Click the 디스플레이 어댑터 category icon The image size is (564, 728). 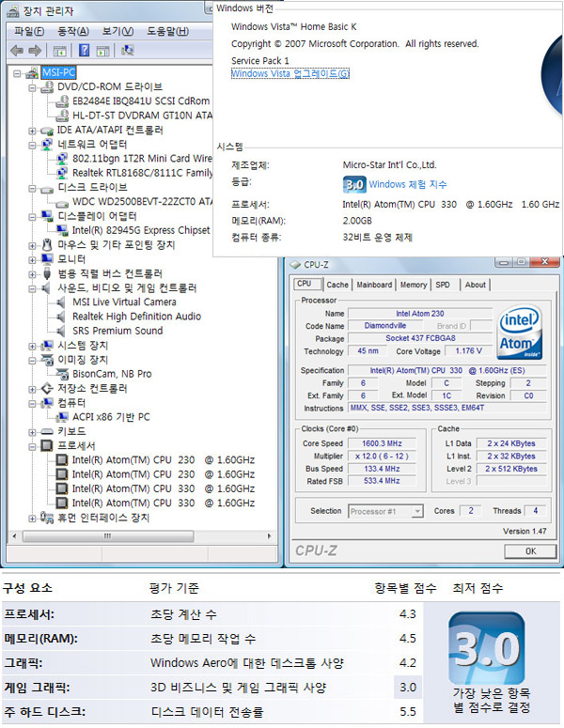47,216
